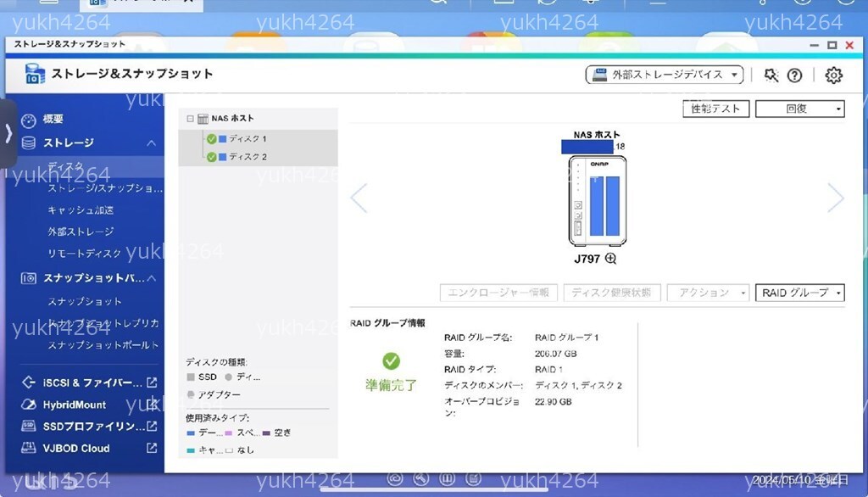The width and height of the screenshot is (868, 497).
Task: Open the RAID グループ dropdown
Action: point(800,293)
